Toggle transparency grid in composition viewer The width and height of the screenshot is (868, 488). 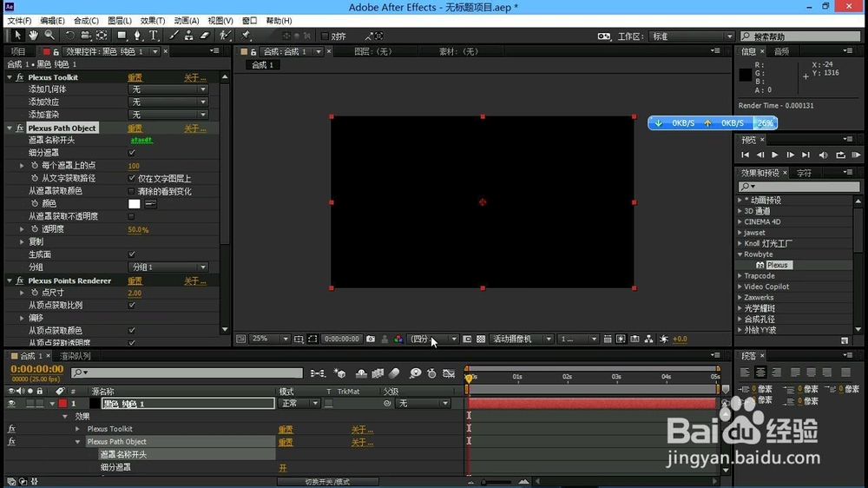[481, 339]
